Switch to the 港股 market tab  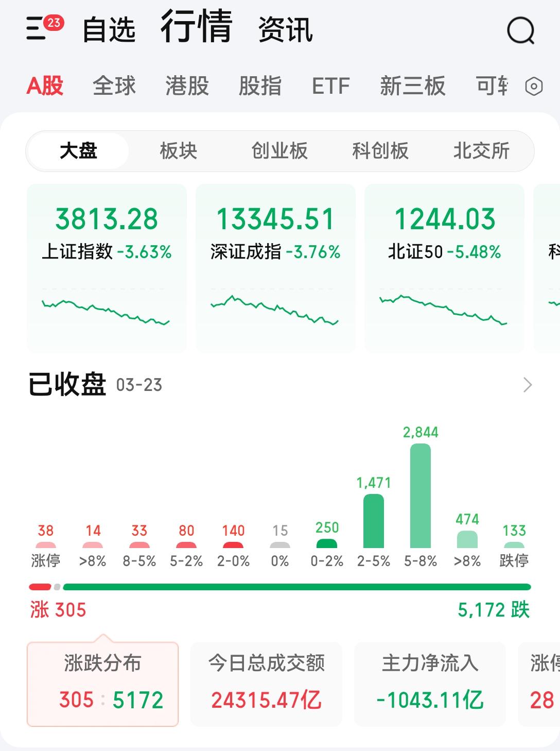point(187,86)
